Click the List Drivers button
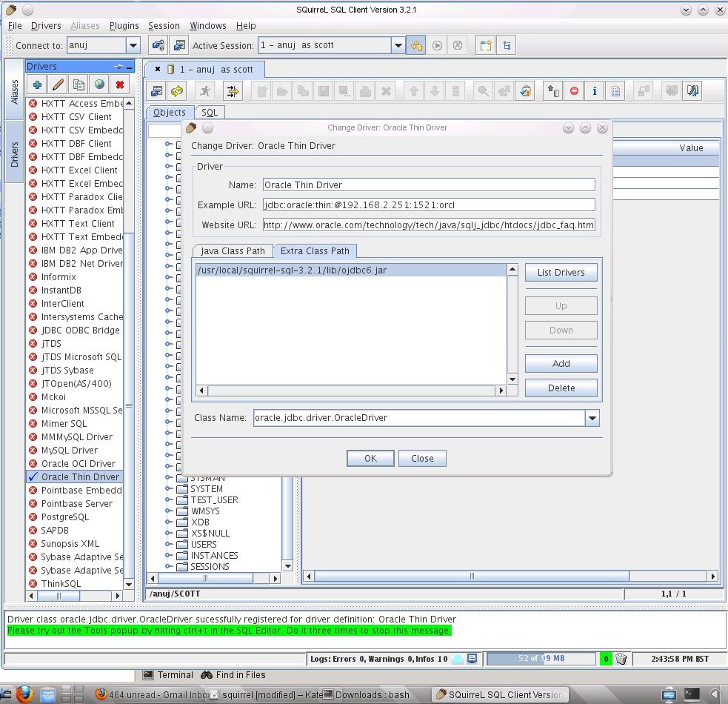 pyautogui.click(x=561, y=272)
